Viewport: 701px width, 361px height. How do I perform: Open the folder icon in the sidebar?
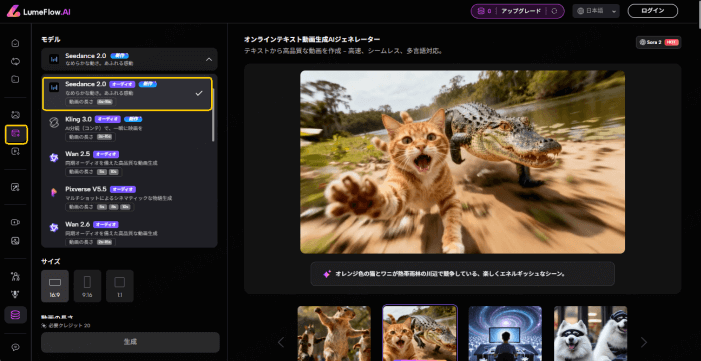coord(15,79)
